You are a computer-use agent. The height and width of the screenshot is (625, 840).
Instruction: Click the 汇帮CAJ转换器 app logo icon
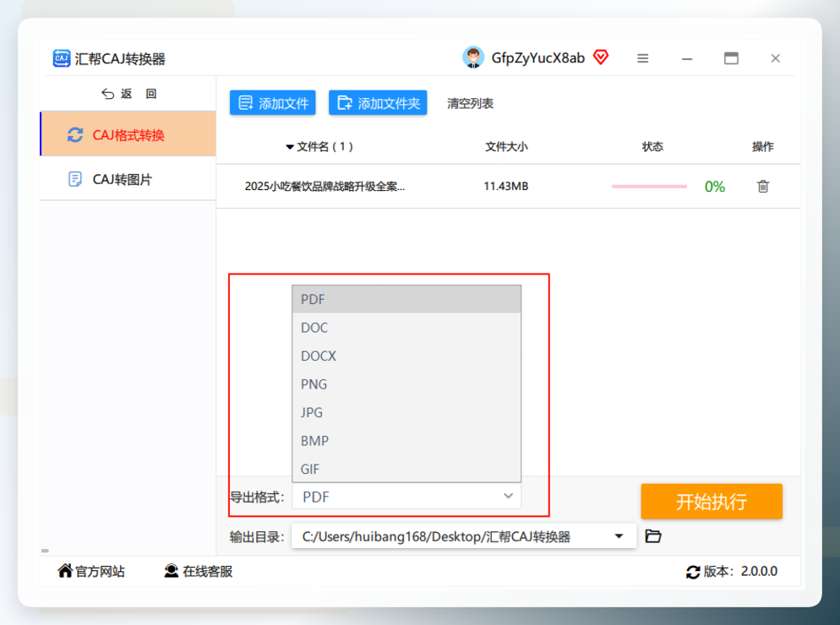click(x=62, y=57)
